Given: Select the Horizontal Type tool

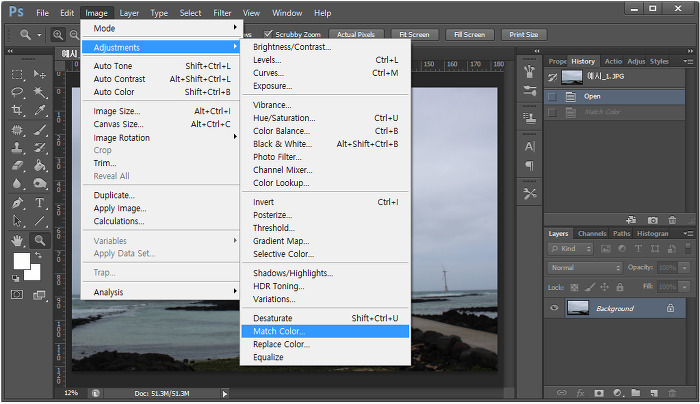Looking at the screenshot, I should pyautogui.click(x=40, y=203).
